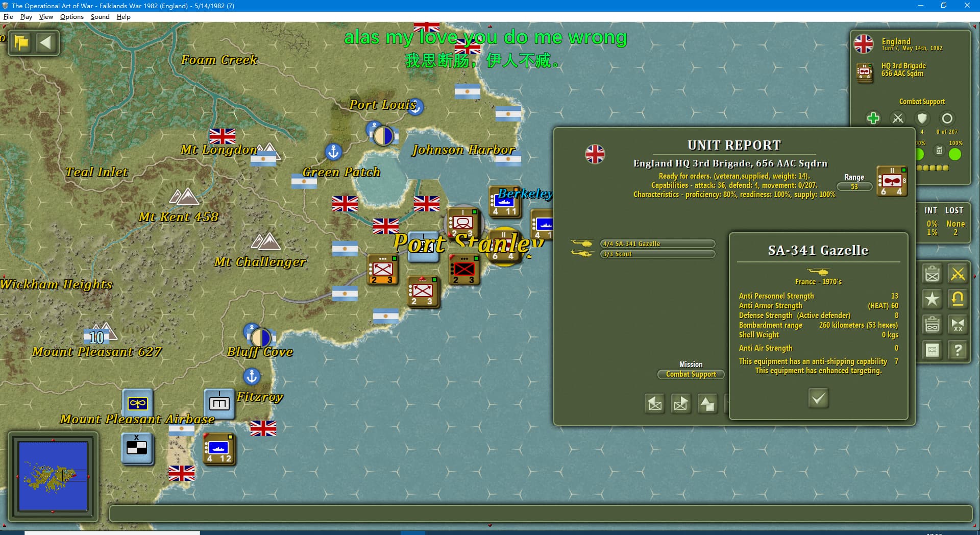Open the Options menu

click(x=71, y=16)
